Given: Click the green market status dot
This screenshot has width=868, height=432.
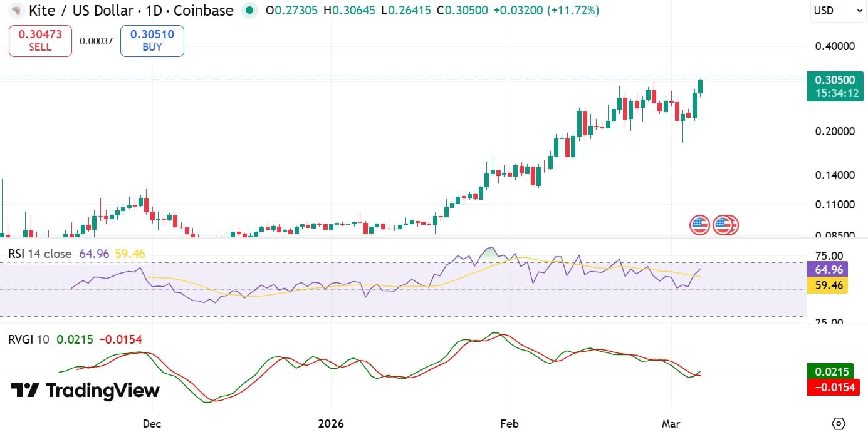Looking at the screenshot, I should coord(249,11).
